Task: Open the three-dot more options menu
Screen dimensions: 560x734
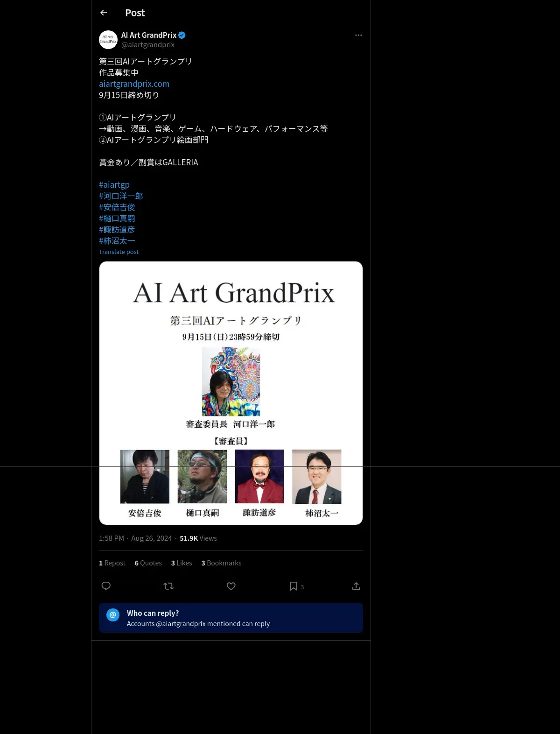Action: pos(358,35)
